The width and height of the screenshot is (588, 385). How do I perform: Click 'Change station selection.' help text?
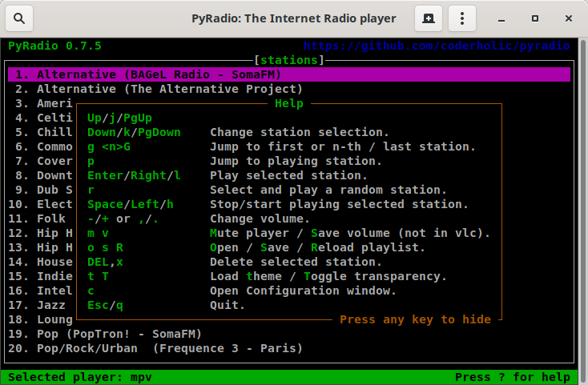[x=300, y=132]
